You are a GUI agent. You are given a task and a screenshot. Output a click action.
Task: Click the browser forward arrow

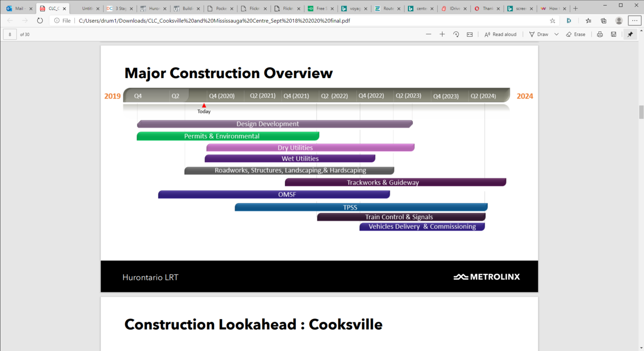(25, 21)
